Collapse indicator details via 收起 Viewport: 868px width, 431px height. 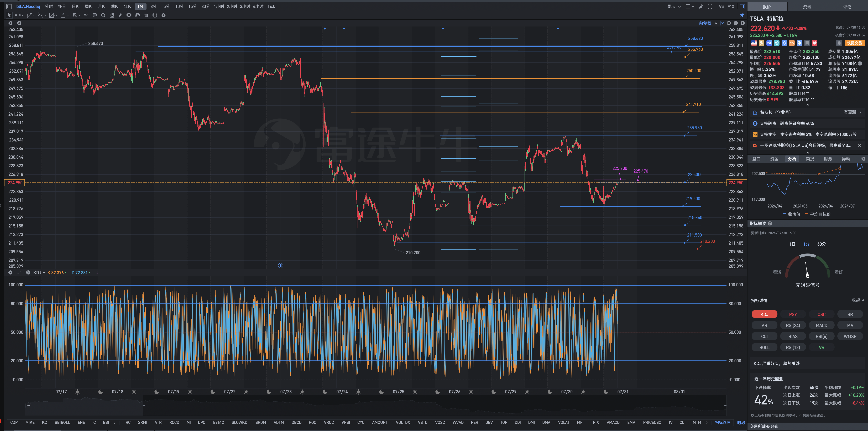click(x=858, y=300)
